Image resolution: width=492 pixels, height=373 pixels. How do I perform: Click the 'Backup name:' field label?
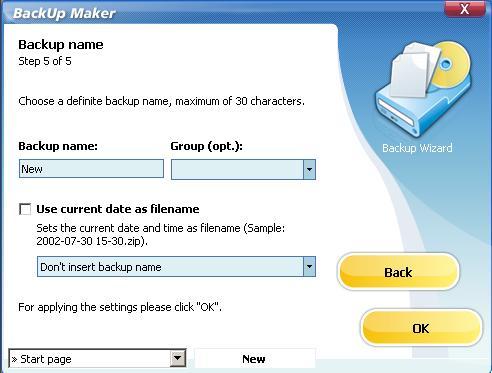[58, 146]
